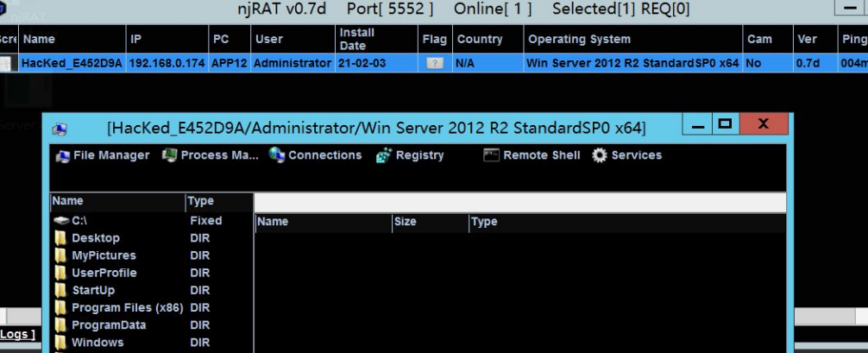Minimize the HacKed_E452D9A session window

pos(697,124)
